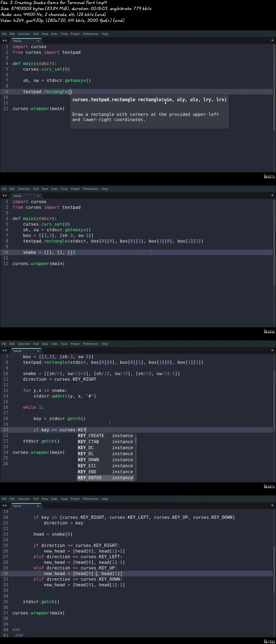Screen dimensions: 276x644
Task: Click 'head = snake[0]' code line
Action: [x=53, y=534]
